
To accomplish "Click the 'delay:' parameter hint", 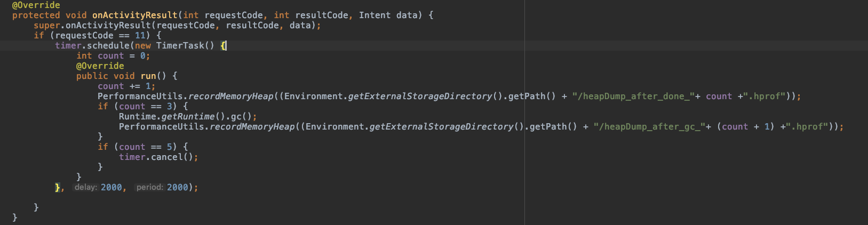I will tap(85, 188).
